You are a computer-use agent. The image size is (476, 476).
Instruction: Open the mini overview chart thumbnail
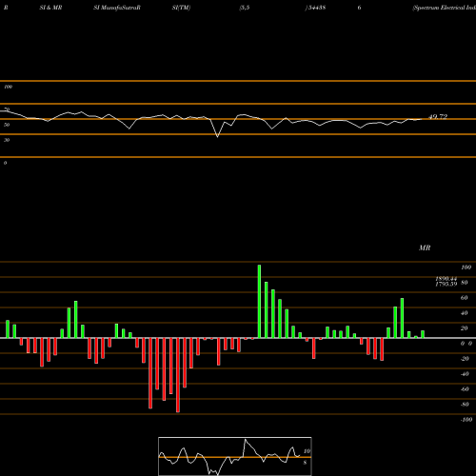click(235, 456)
